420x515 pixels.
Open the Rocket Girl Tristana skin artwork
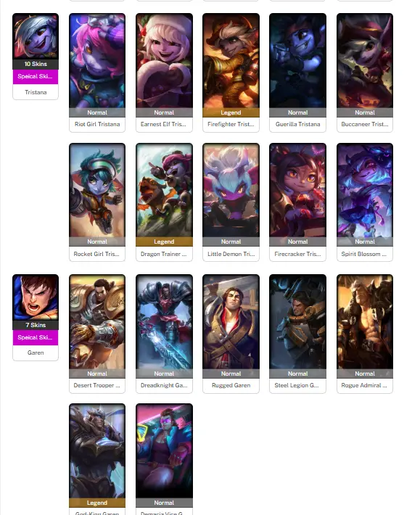click(97, 190)
